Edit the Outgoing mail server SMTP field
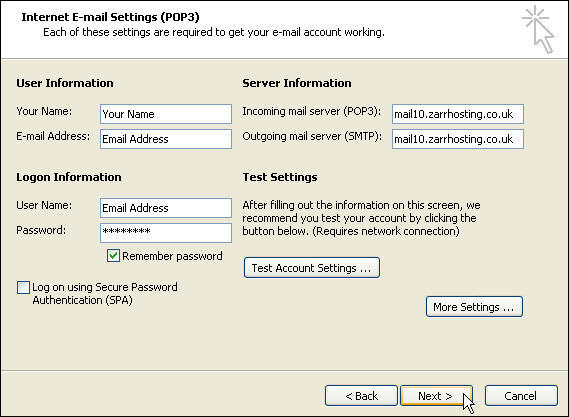The width and height of the screenshot is (569, 417). coord(458,139)
